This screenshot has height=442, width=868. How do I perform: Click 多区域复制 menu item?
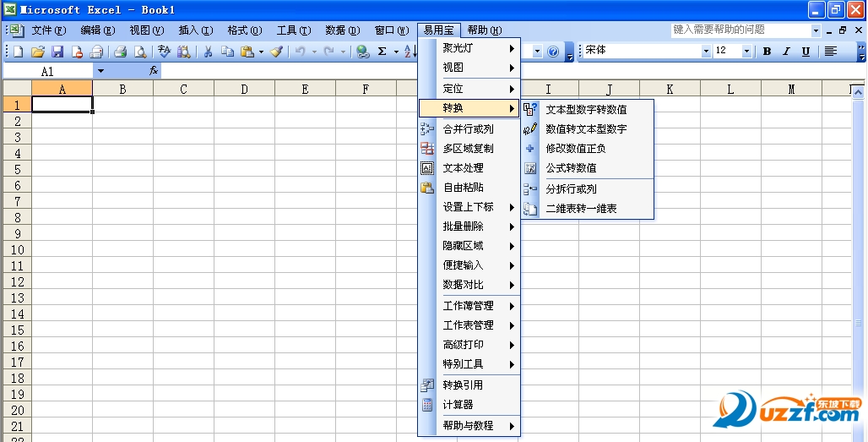click(x=469, y=149)
